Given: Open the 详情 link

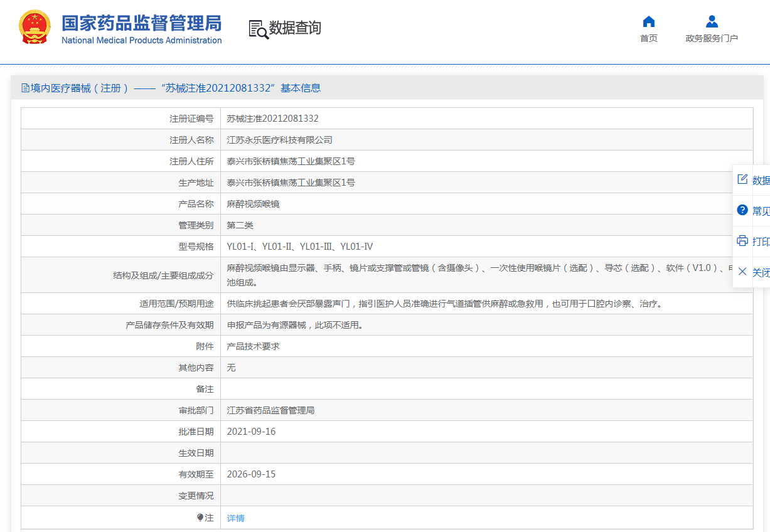Looking at the screenshot, I should 235,518.
